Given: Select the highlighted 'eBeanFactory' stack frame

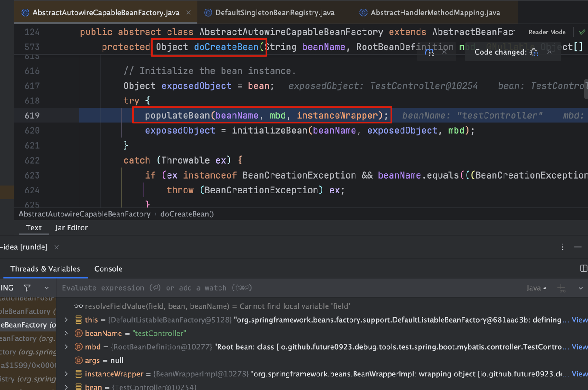Looking at the screenshot, I should (x=28, y=325).
